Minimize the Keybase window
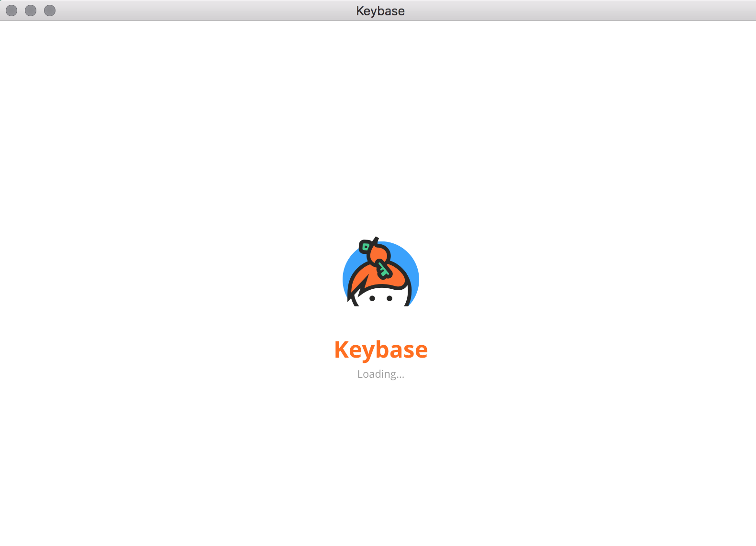 coord(31,11)
